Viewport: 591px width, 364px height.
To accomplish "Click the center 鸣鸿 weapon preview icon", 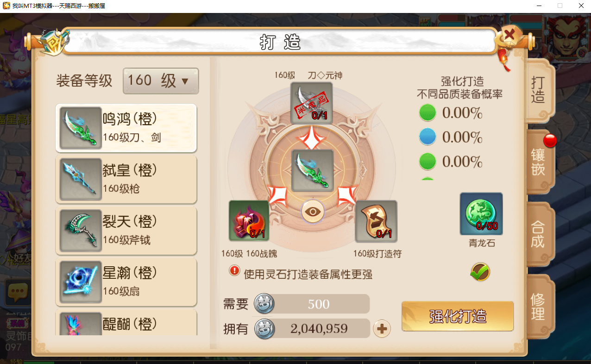I will (x=313, y=170).
